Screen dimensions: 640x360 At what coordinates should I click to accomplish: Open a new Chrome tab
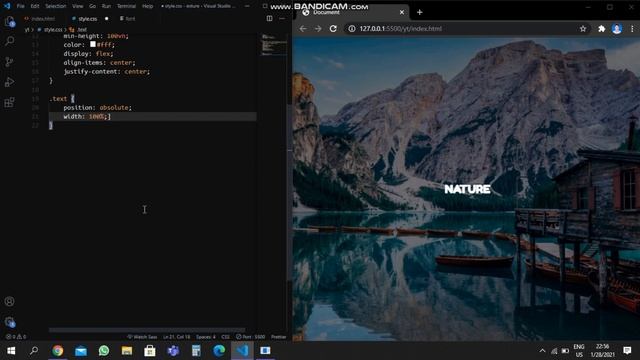tap(420, 12)
